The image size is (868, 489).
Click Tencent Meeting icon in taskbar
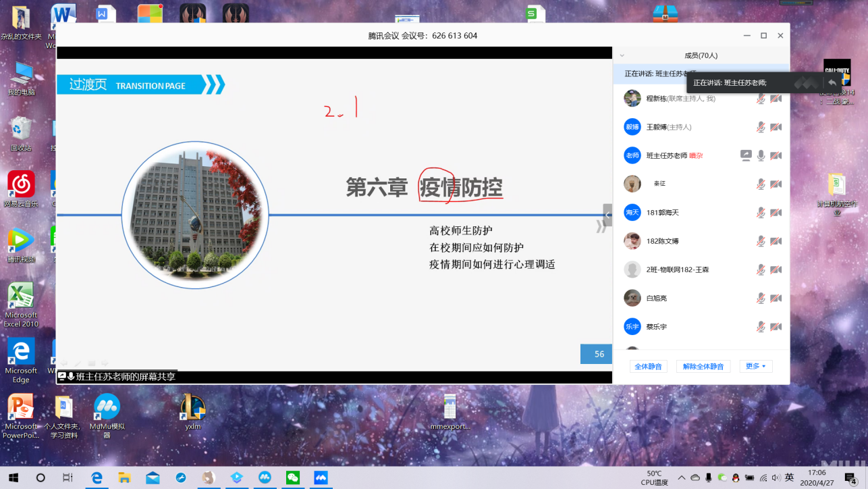(321, 478)
